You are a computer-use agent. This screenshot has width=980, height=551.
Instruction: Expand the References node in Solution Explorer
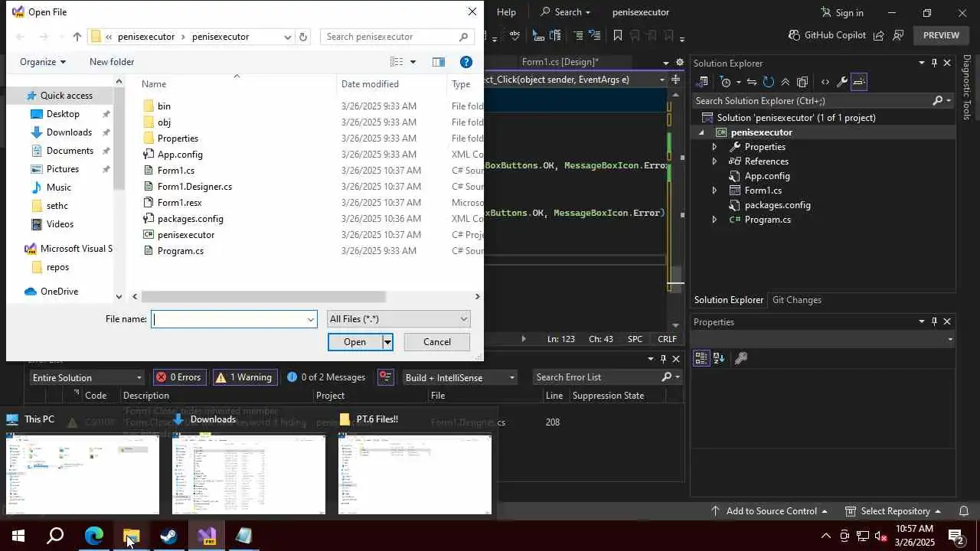coord(714,161)
